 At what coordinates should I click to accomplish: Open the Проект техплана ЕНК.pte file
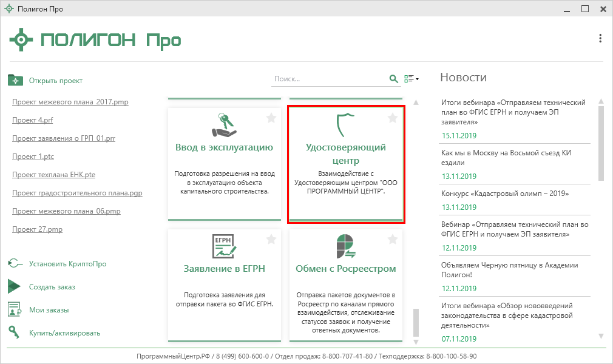tap(53, 175)
